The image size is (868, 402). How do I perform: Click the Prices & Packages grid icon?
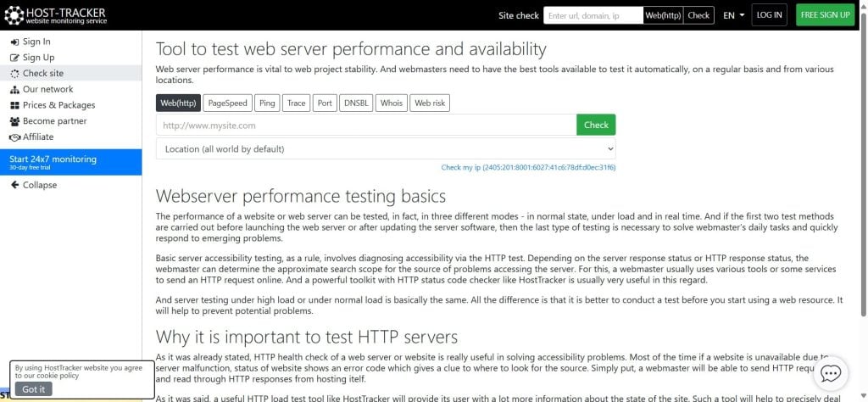click(x=14, y=105)
